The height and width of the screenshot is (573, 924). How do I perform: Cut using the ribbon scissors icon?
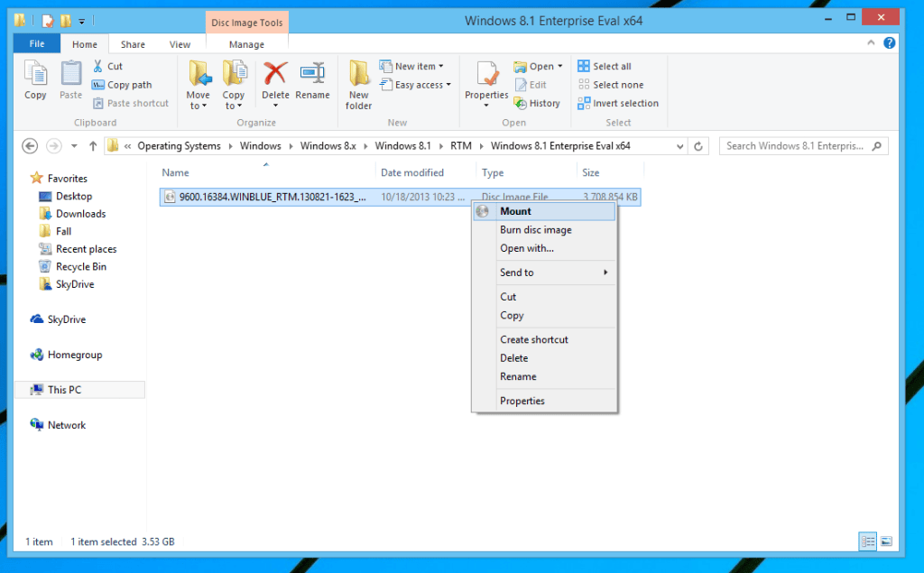pos(97,66)
